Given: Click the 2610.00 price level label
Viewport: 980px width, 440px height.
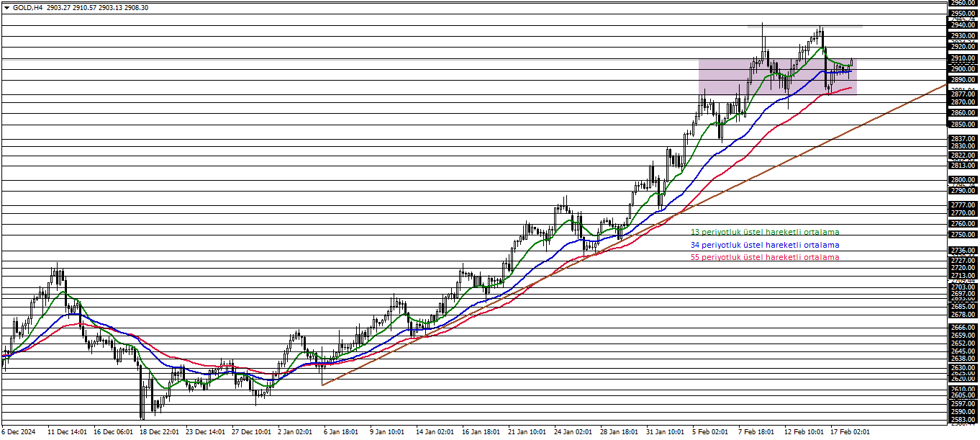Looking at the screenshot, I should (x=963, y=389).
